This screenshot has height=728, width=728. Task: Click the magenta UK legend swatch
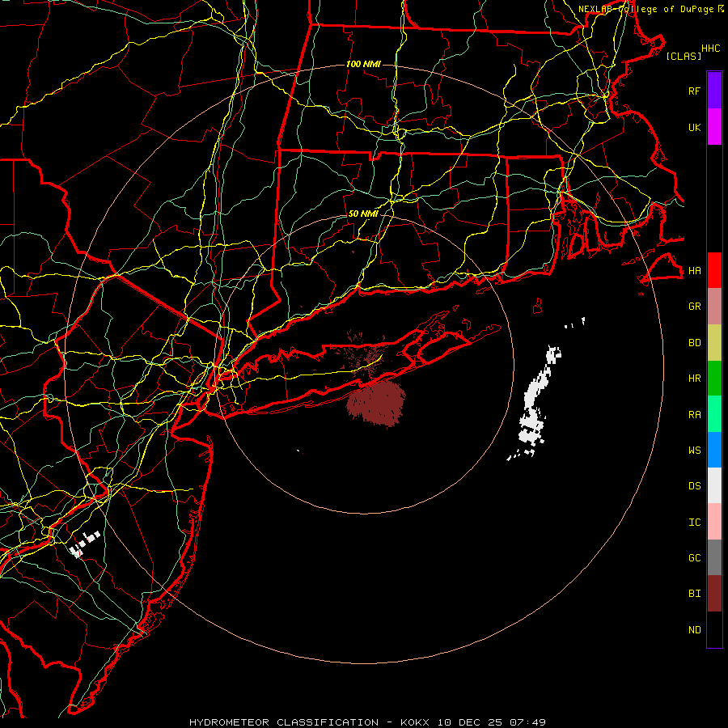pos(714,127)
